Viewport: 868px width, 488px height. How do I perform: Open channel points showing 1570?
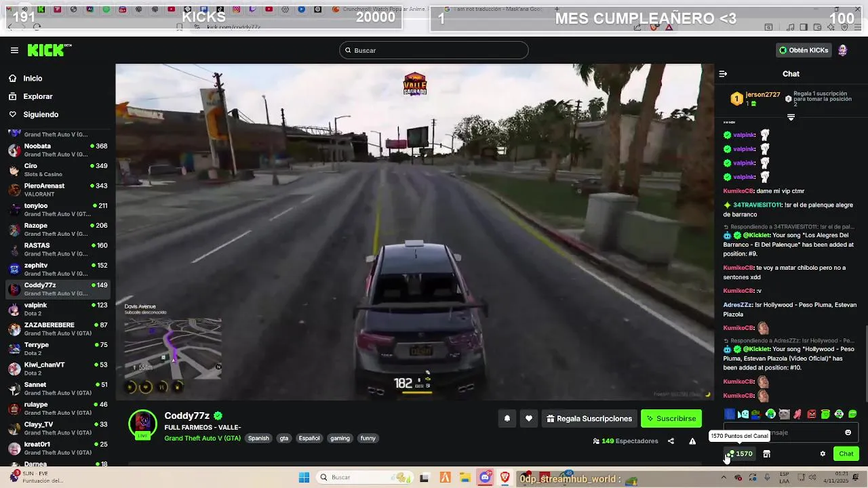click(x=740, y=454)
